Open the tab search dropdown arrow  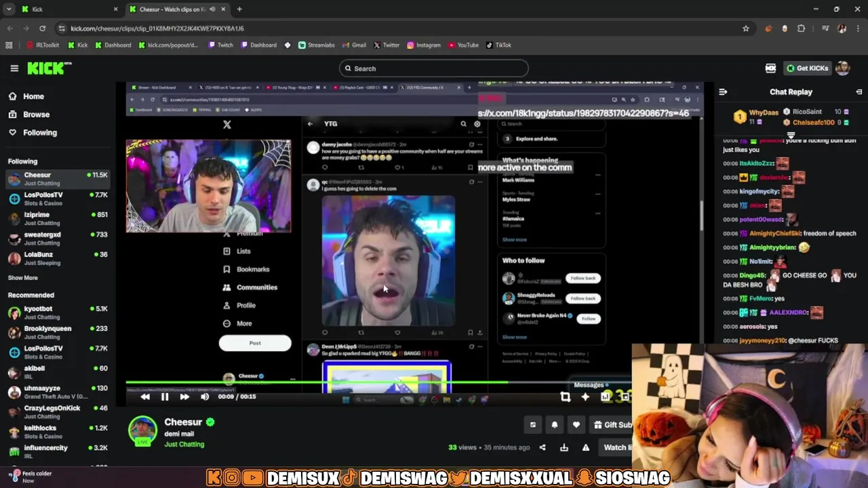pyautogui.click(x=9, y=9)
